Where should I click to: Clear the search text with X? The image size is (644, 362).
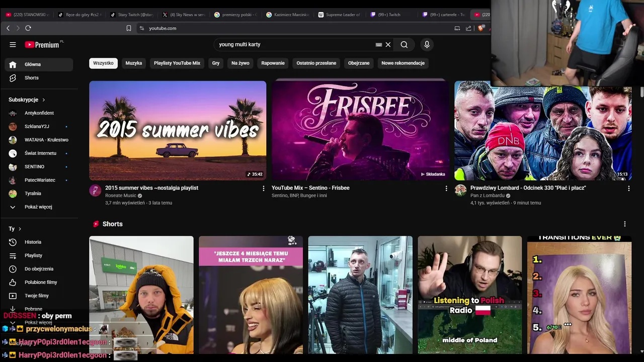[x=388, y=45]
